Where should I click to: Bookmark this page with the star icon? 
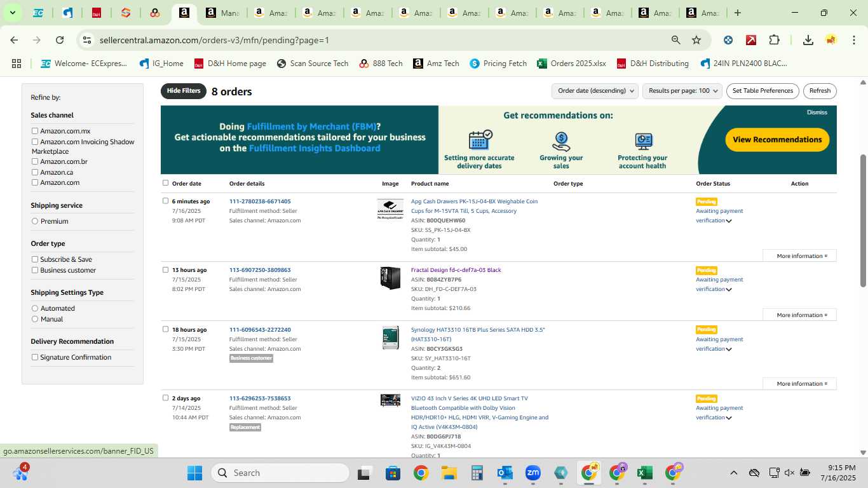(696, 40)
